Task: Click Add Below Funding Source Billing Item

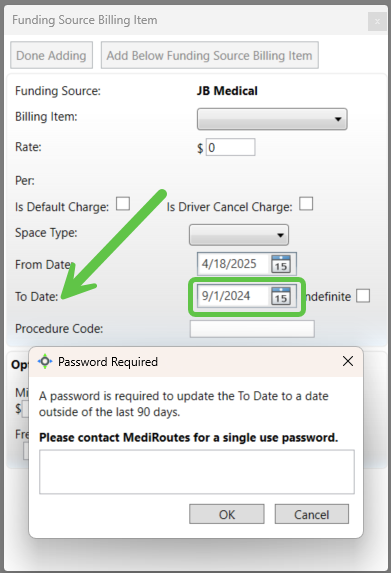Action: click(x=209, y=56)
